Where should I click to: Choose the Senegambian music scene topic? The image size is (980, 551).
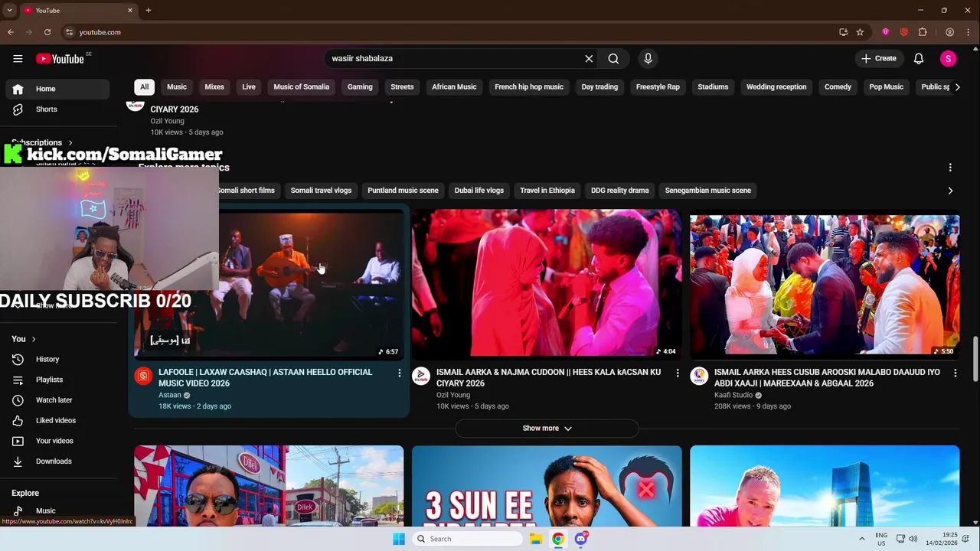coord(708,191)
